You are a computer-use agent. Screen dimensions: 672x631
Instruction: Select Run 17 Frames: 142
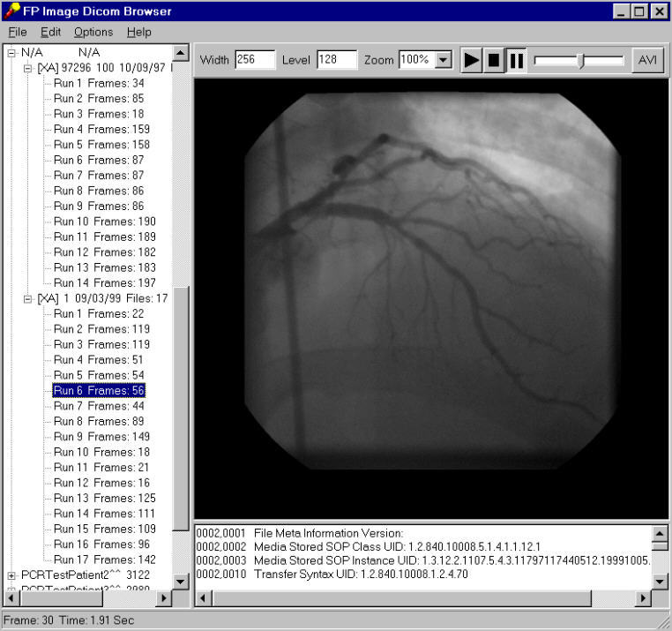click(105, 560)
